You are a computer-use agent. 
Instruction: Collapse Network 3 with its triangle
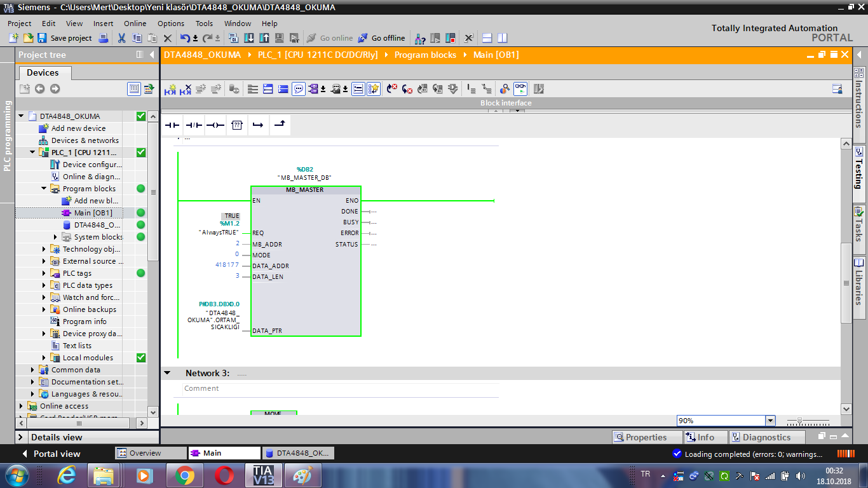click(x=167, y=373)
